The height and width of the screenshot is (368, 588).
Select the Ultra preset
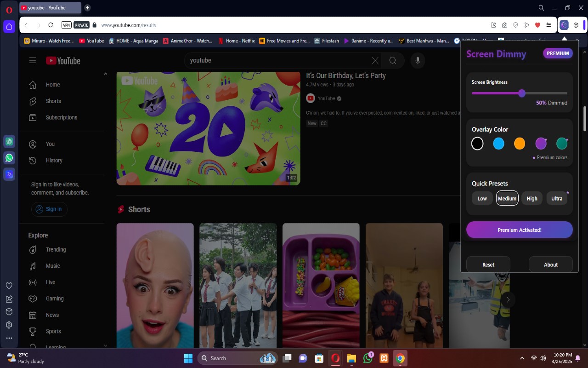(x=557, y=198)
